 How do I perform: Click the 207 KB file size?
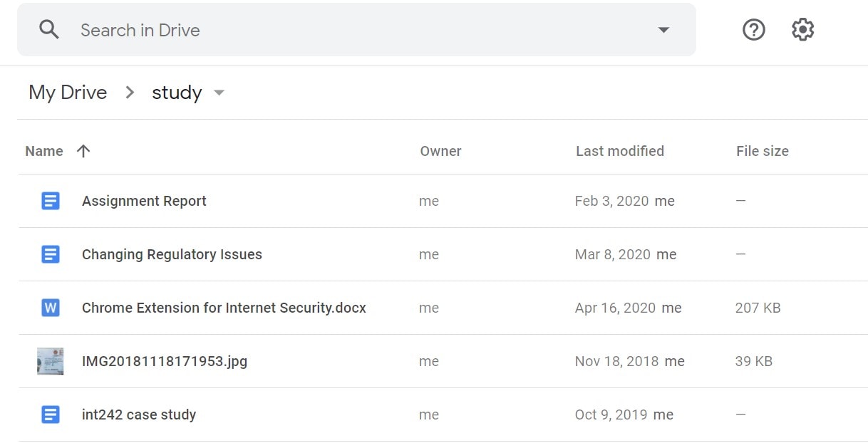[x=758, y=308]
